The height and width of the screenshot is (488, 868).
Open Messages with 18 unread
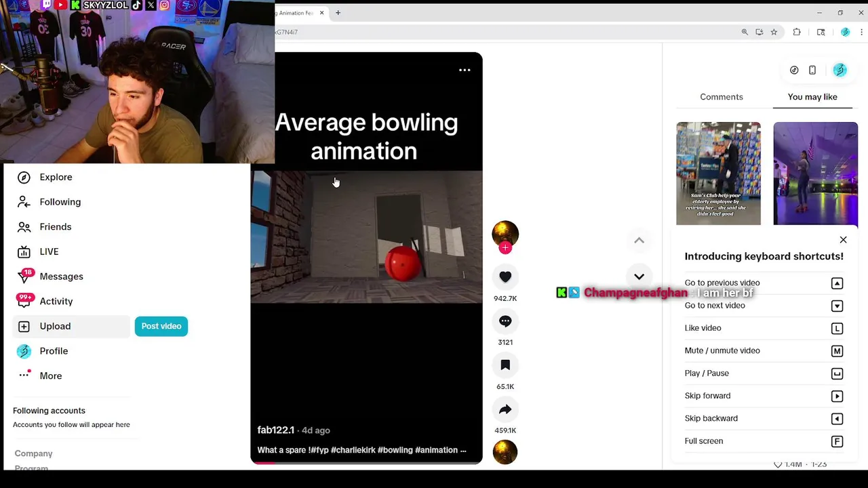pos(61,277)
